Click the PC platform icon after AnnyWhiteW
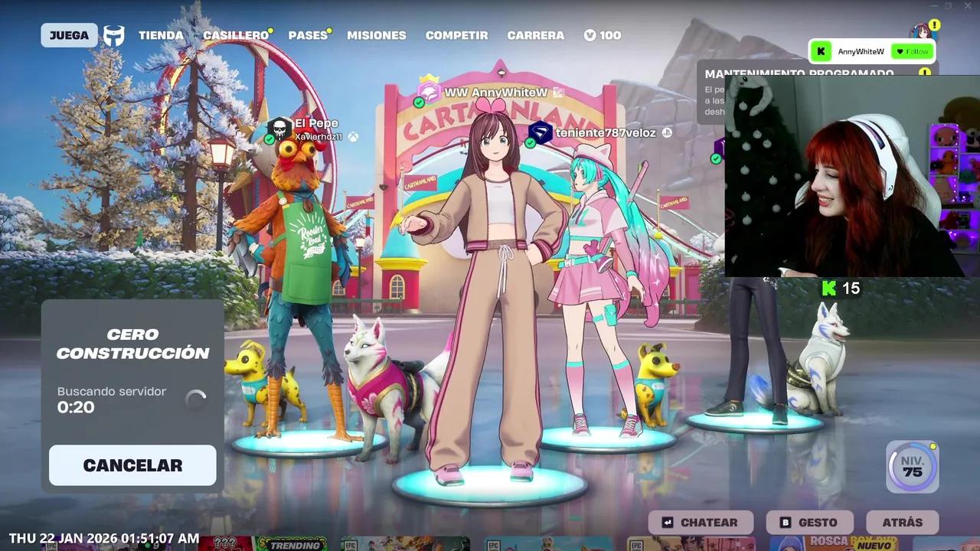980x551 pixels. 559,92
